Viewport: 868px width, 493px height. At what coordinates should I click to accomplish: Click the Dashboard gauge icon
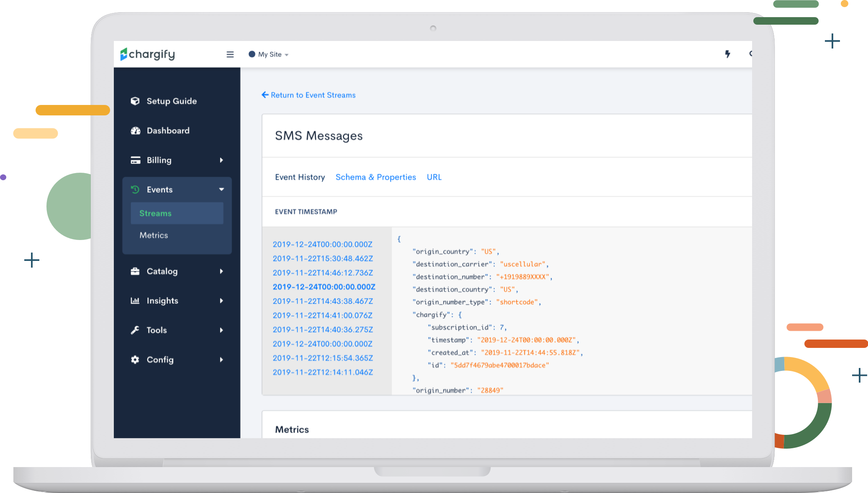pyautogui.click(x=135, y=130)
